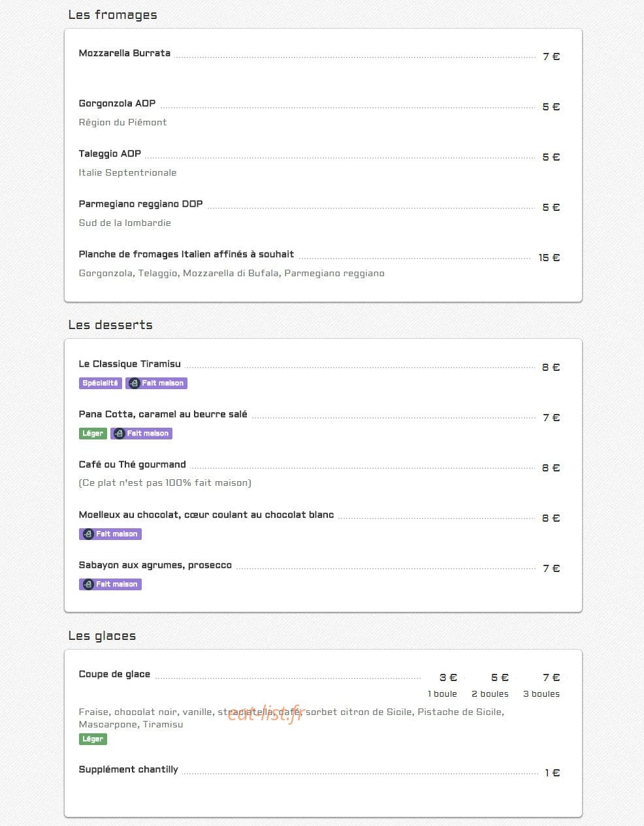Click the Supplément chantilly item name

(x=129, y=769)
